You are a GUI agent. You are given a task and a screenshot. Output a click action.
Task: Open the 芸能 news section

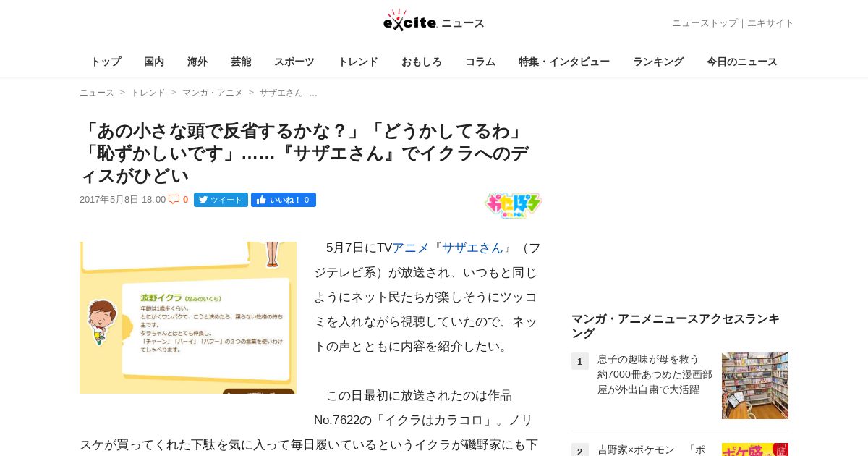point(241,62)
